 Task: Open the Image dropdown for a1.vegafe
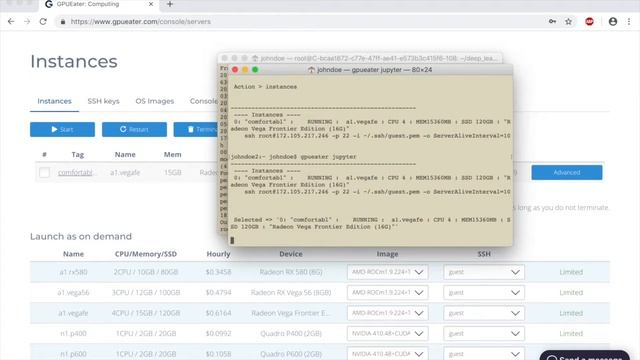[387, 313]
